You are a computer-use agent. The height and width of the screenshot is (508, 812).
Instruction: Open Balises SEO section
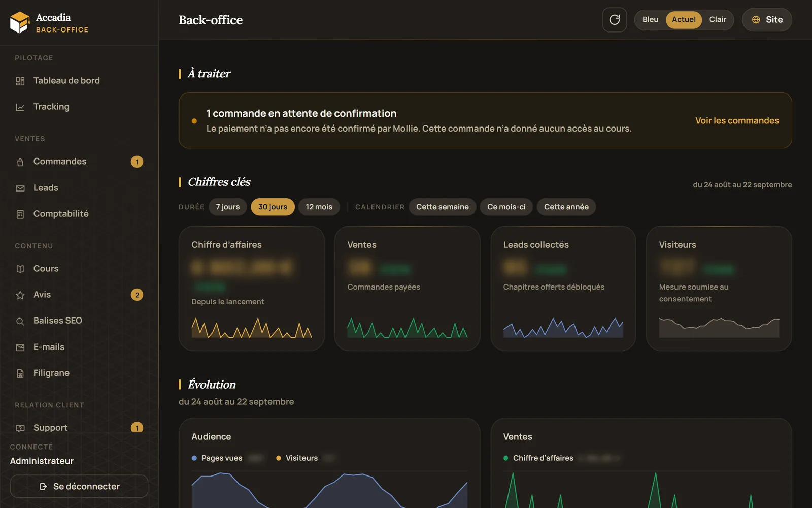click(79, 321)
